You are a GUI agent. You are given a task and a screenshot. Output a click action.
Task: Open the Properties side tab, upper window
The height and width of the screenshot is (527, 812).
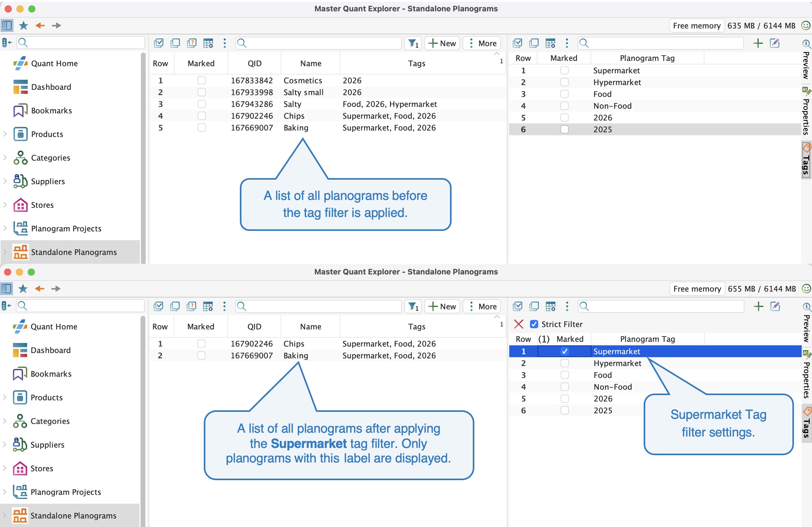click(806, 112)
